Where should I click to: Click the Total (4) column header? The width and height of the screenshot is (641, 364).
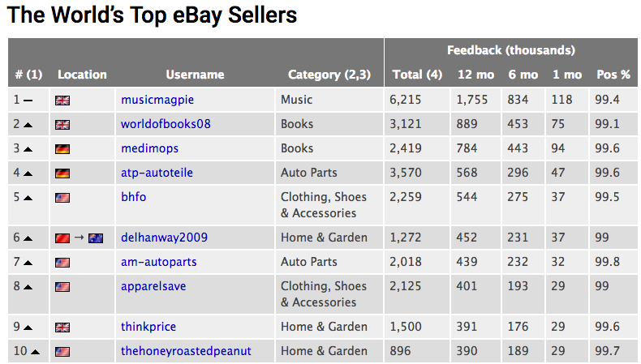click(417, 75)
